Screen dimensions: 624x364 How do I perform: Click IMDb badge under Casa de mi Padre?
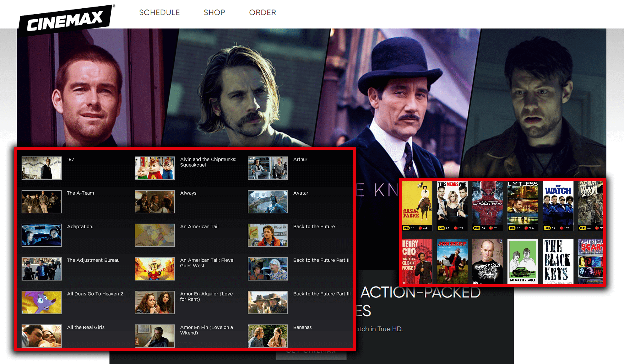point(406,228)
